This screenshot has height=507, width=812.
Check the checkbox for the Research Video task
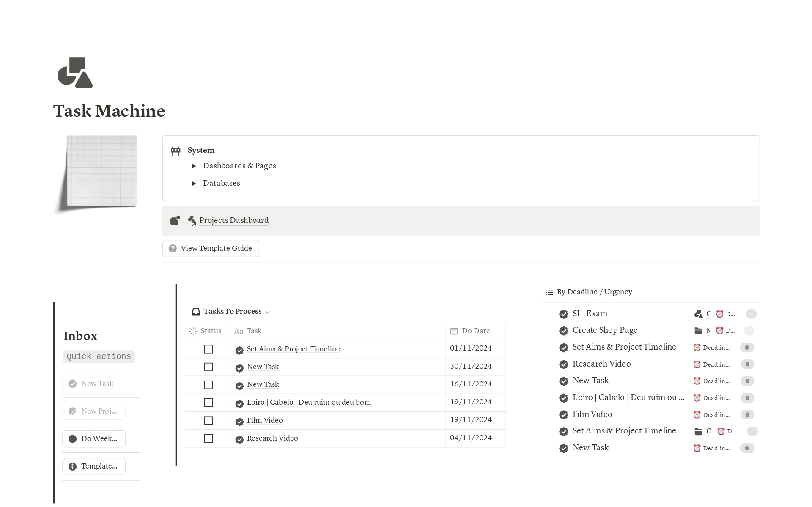[208, 438]
